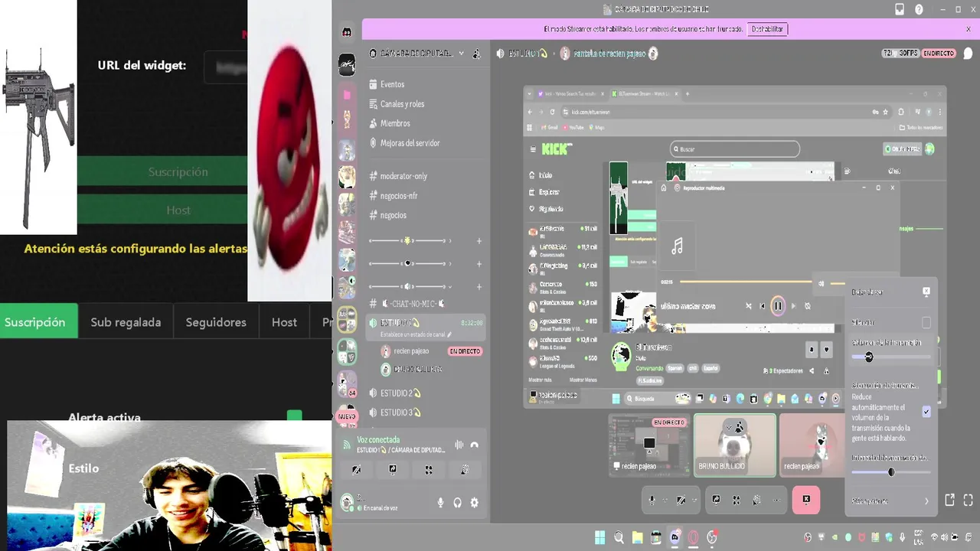This screenshot has width=980, height=551.
Task: Open File Explorer from taskbar
Action: 637,538
